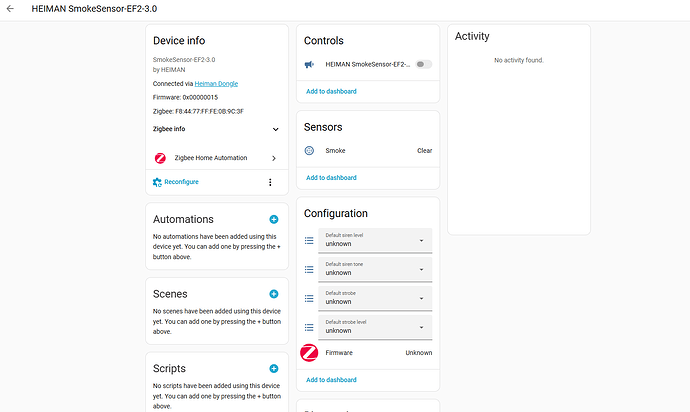The image size is (690, 412).
Task: Click the list icon beside Default siren level
Action: [309, 240]
